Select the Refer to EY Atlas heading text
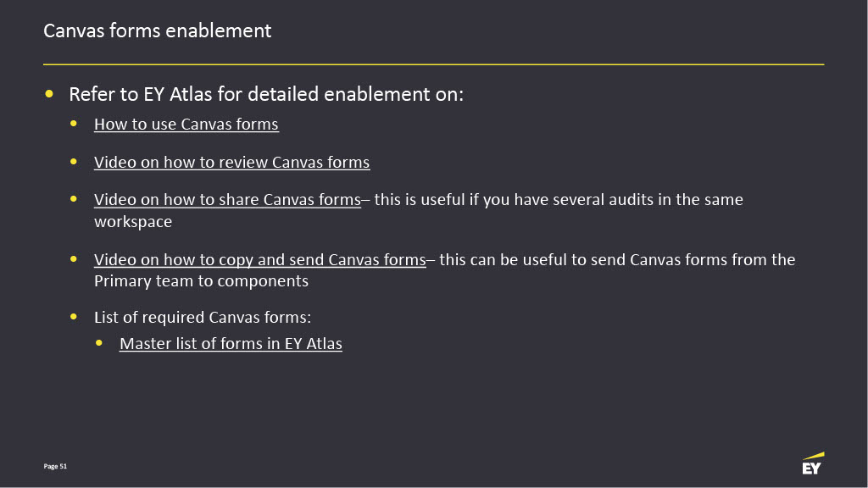 [266, 94]
